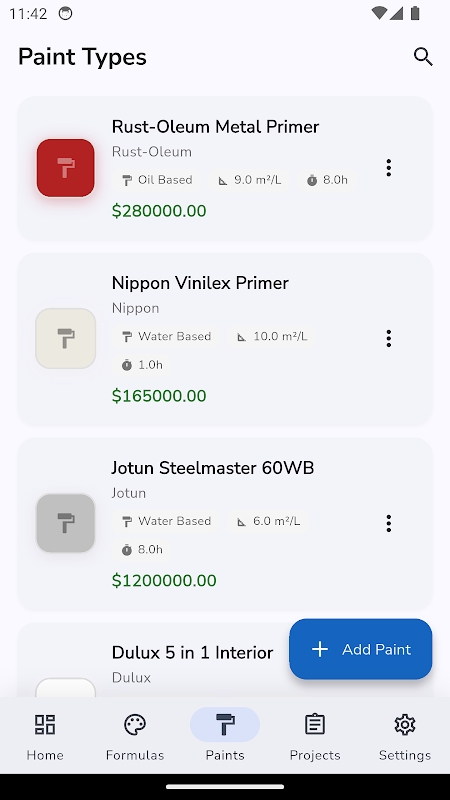Click the 9.0 m²/L coverage chip

coord(249,180)
